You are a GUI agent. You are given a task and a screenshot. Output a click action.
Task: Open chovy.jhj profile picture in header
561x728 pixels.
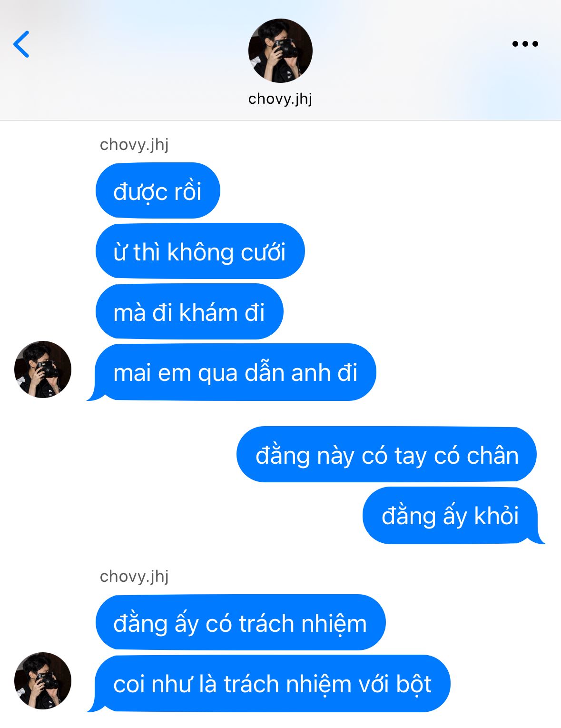coord(280,50)
